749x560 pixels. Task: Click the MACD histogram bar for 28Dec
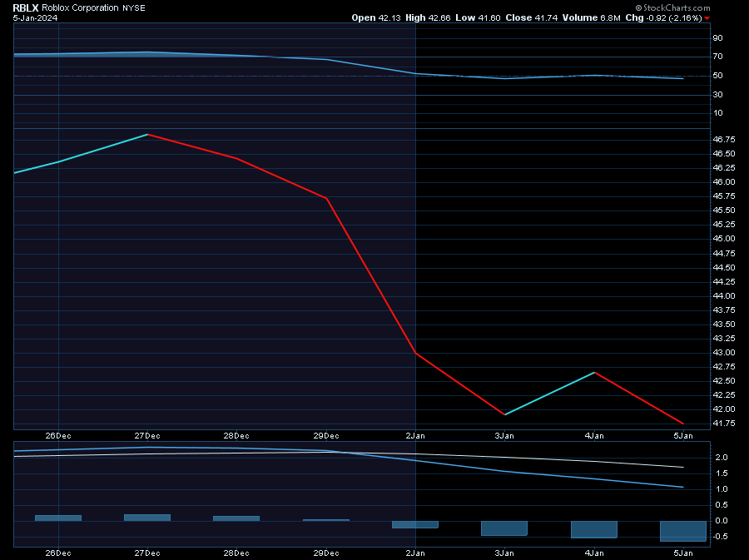click(236, 518)
